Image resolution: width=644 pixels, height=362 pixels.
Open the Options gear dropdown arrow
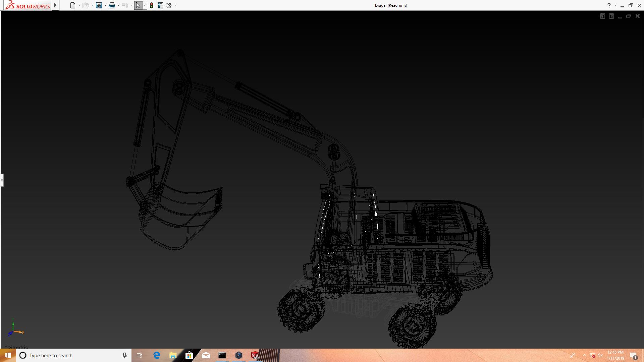[x=175, y=5]
